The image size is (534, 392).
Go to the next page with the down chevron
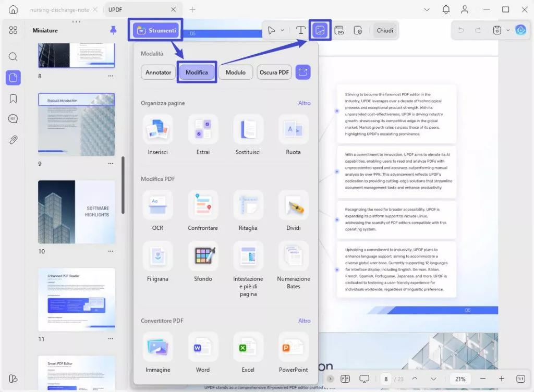point(433,379)
